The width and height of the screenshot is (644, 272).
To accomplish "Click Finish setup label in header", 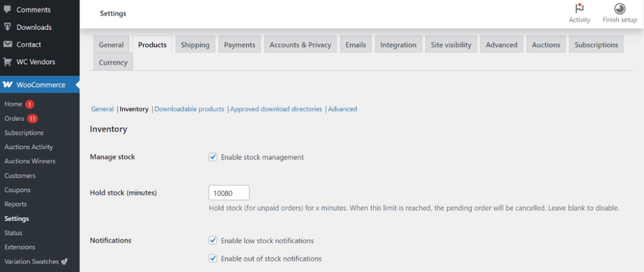I will [x=619, y=19].
